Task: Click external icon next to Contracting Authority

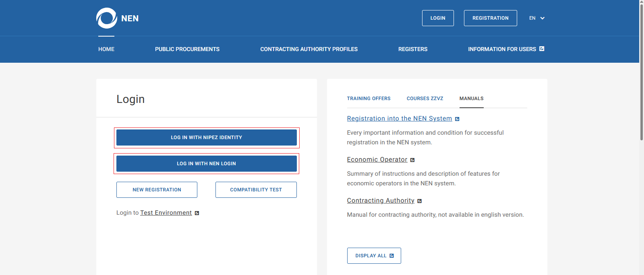Action: 419,201
